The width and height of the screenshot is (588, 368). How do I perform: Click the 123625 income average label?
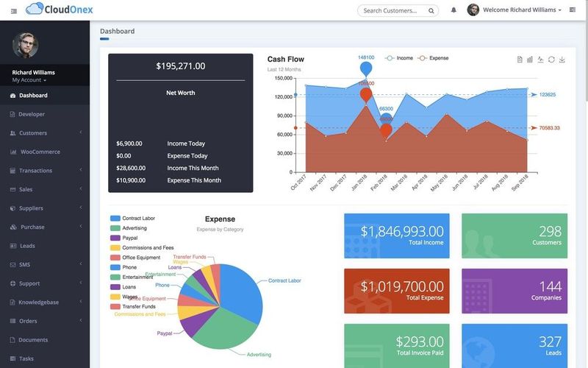tap(548, 95)
